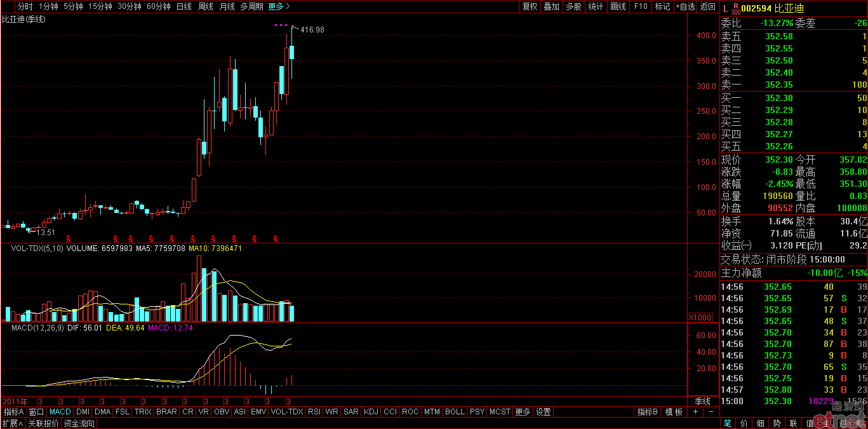Switch to the 周线 weekly chart
The width and height of the screenshot is (868, 429).
[206, 6]
